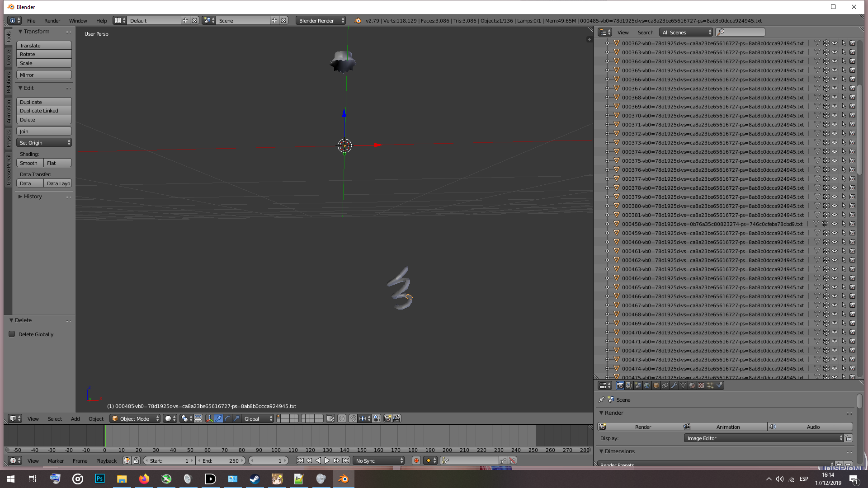The width and height of the screenshot is (868, 488).
Task: Click the Duplicate Linked button
Action: click(44, 110)
